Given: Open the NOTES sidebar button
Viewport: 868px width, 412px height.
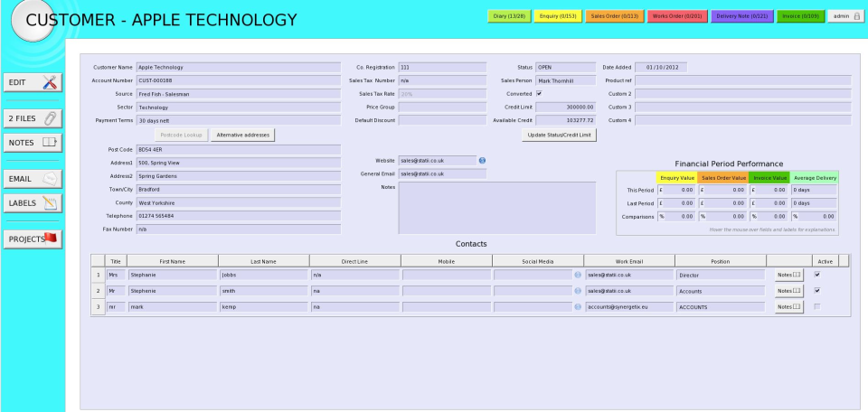Looking at the screenshot, I should click(33, 143).
